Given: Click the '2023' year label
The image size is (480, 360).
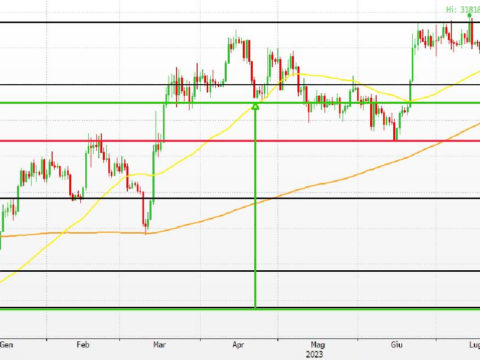Looking at the screenshot, I should click(x=314, y=354).
